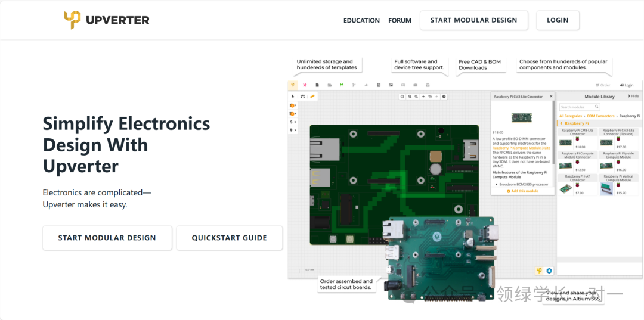Image resolution: width=644 pixels, height=320 pixels.
Task: Click the blue hexagon Altium icon at canvas bottom-right
Action: click(x=549, y=271)
